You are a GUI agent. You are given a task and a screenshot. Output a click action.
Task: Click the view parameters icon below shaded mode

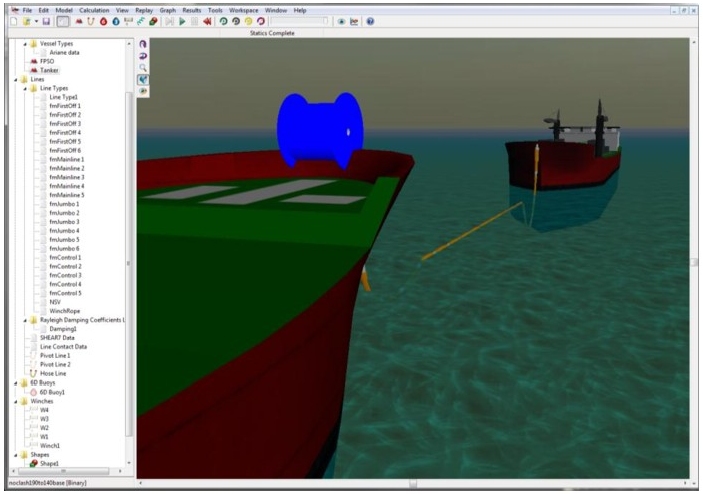click(x=143, y=91)
